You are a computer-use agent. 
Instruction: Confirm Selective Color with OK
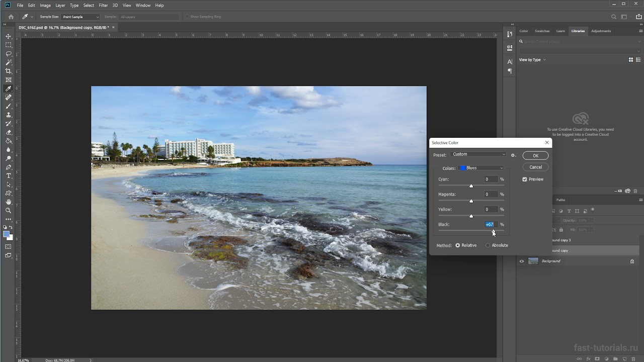[x=535, y=156]
